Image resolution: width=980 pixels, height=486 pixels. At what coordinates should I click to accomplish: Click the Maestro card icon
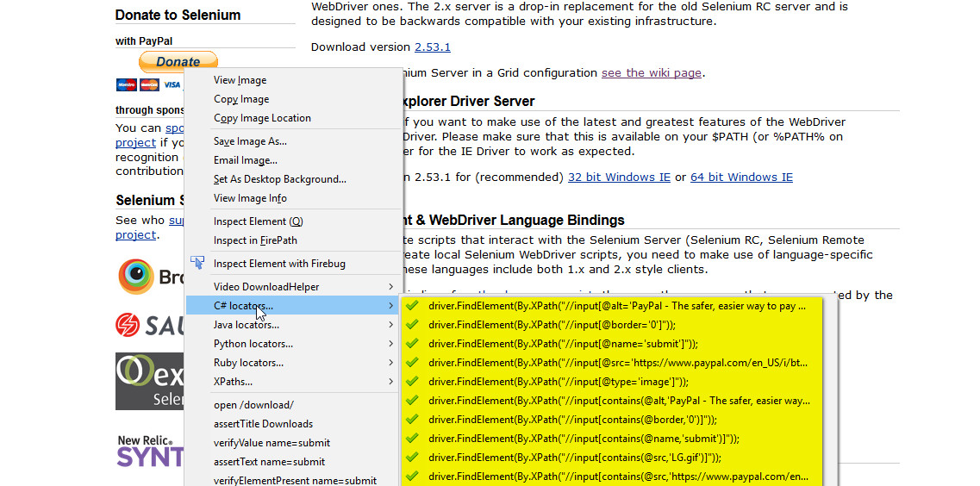click(x=126, y=85)
